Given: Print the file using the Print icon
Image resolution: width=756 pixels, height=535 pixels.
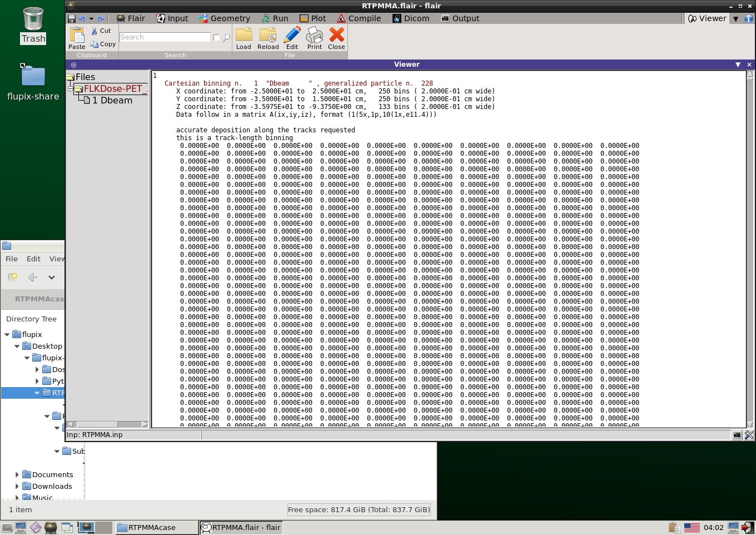Looking at the screenshot, I should click(315, 38).
